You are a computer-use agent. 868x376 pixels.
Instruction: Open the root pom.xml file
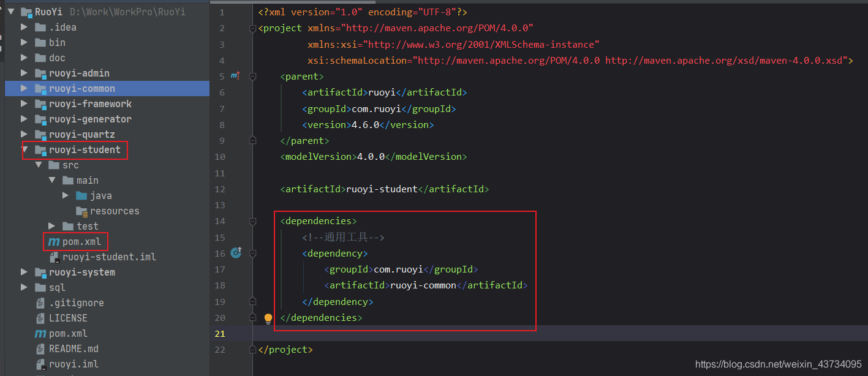click(68, 334)
